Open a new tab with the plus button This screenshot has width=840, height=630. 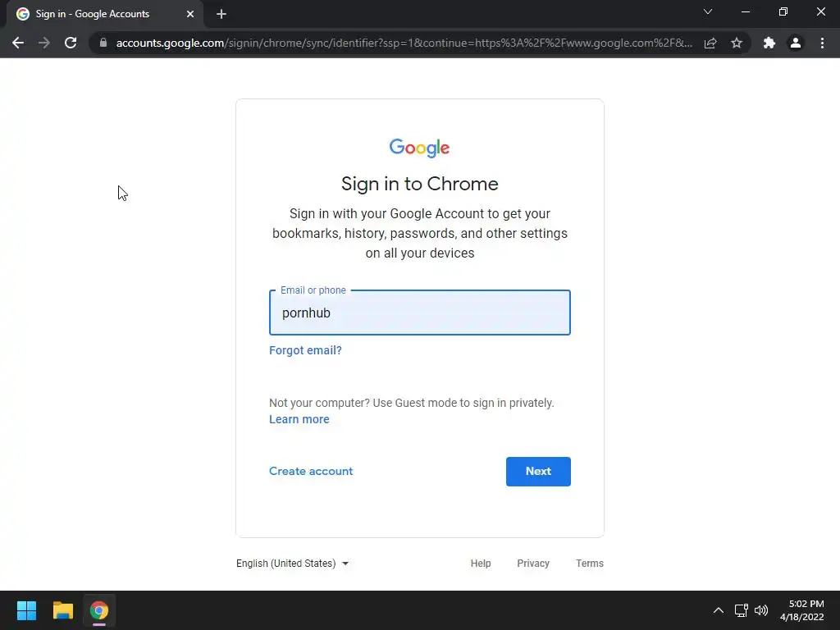pos(221,14)
